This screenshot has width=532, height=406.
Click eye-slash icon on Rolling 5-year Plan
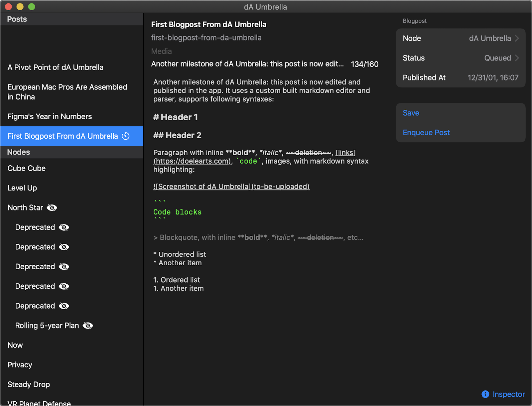click(x=88, y=326)
